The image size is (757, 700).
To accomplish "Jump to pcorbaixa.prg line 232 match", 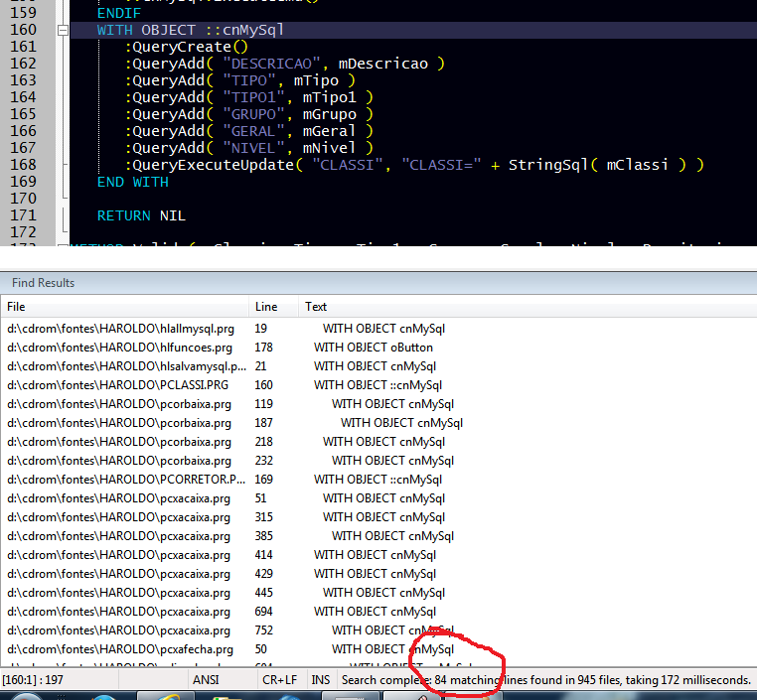I will (x=119, y=461).
